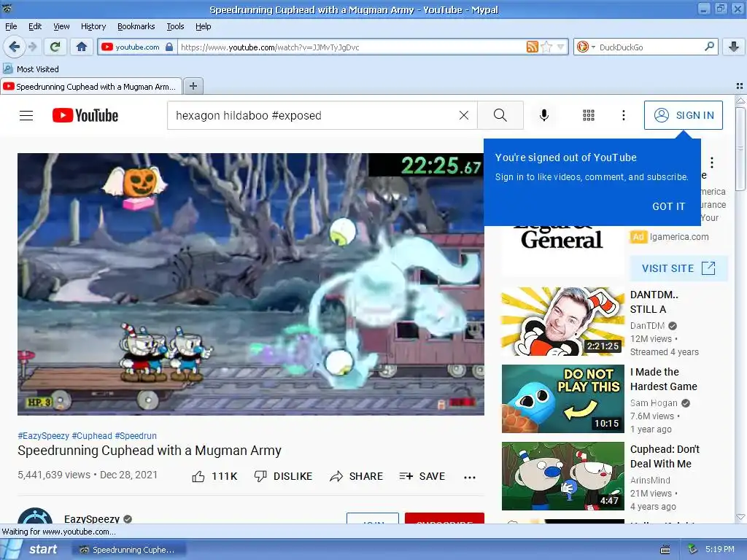Image resolution: width=747 pixels, height=560 pixels.
Task: Go back with the browser Back arrow
Action: tap(14, 47)
